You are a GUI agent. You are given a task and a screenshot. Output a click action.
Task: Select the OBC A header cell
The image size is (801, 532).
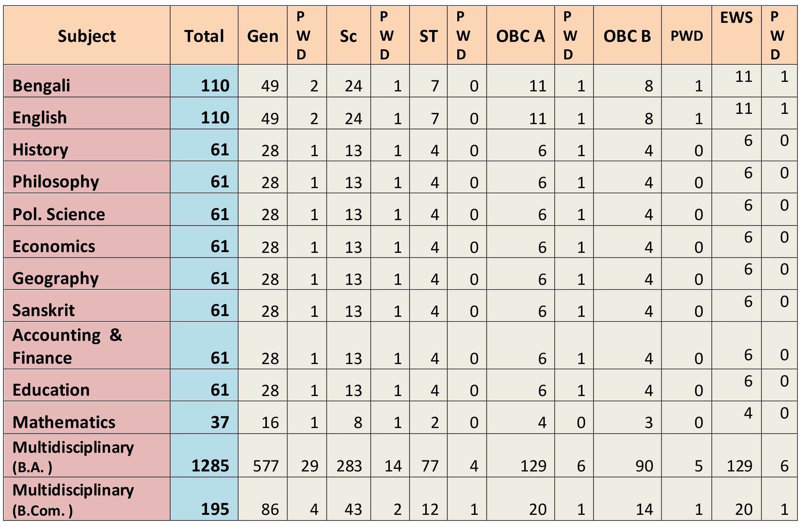click(x=520, y=36)
